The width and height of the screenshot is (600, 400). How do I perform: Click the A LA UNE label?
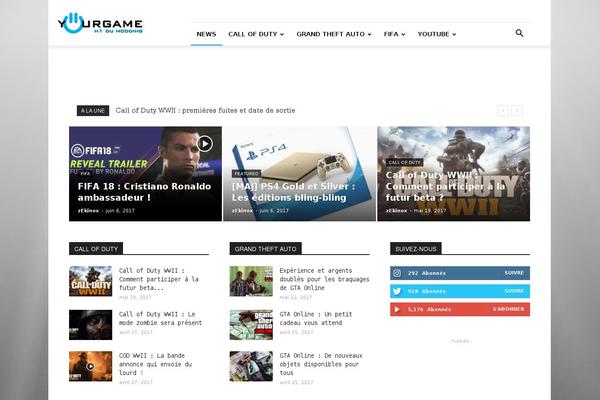93,111
